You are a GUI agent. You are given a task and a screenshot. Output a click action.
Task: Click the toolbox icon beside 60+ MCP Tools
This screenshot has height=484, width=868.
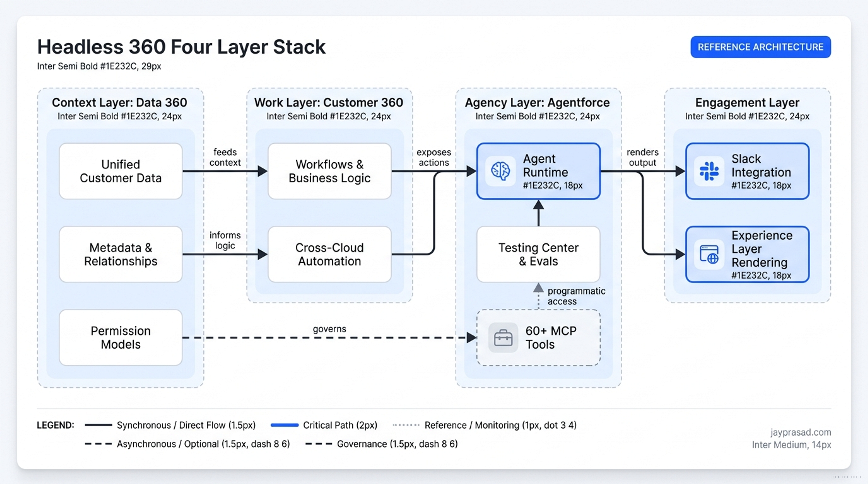pyautogui.click(x=503, y=338)
